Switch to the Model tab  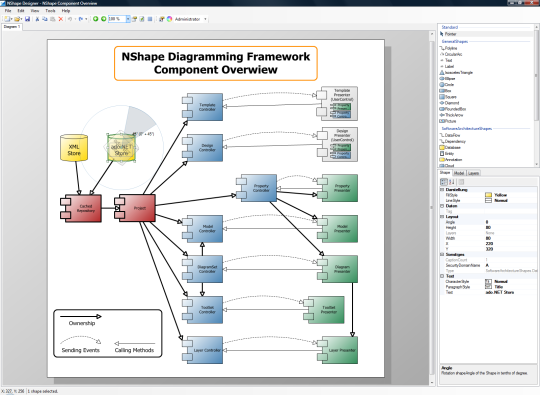(x=459, y=173)
